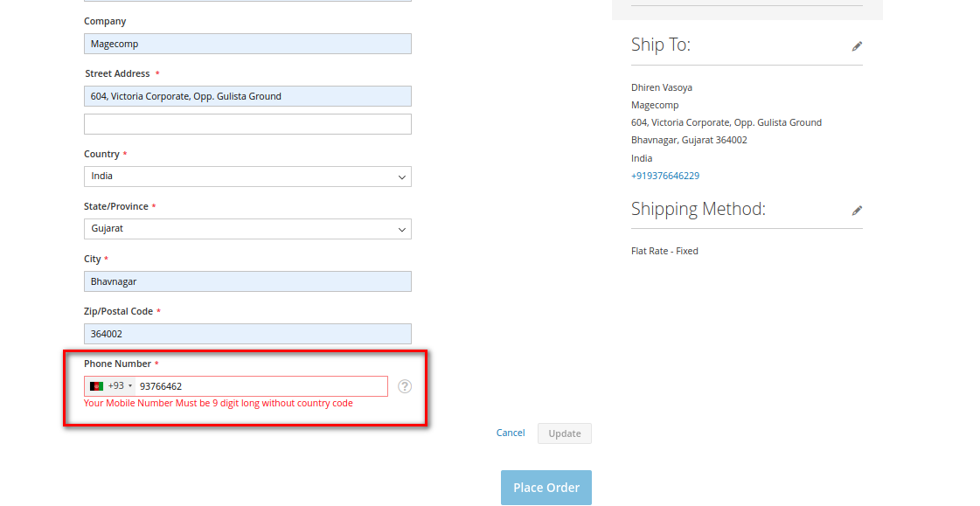980x506 pixels.
Task: Expand the +93 country code selector arrow
Action: coord(130,386)
